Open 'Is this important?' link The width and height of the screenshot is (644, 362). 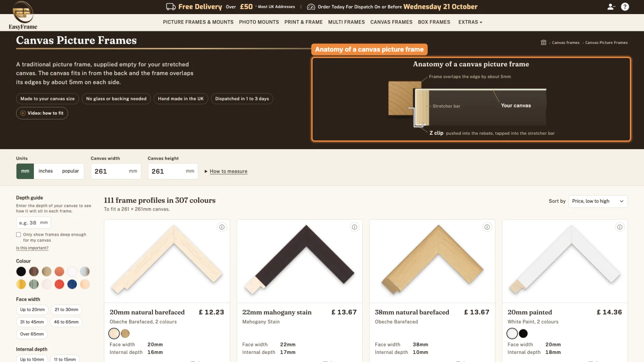[x=32, y=248]
